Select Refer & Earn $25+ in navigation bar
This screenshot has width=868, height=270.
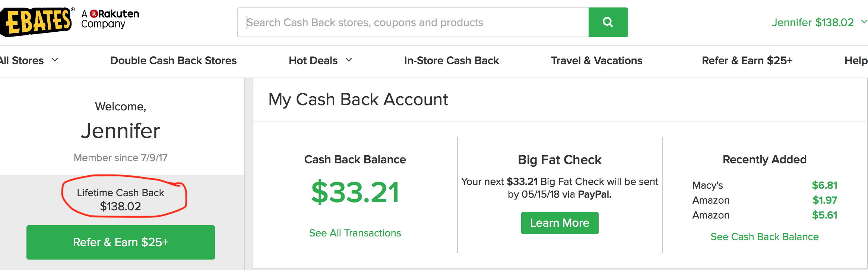(x=747, y=60)
